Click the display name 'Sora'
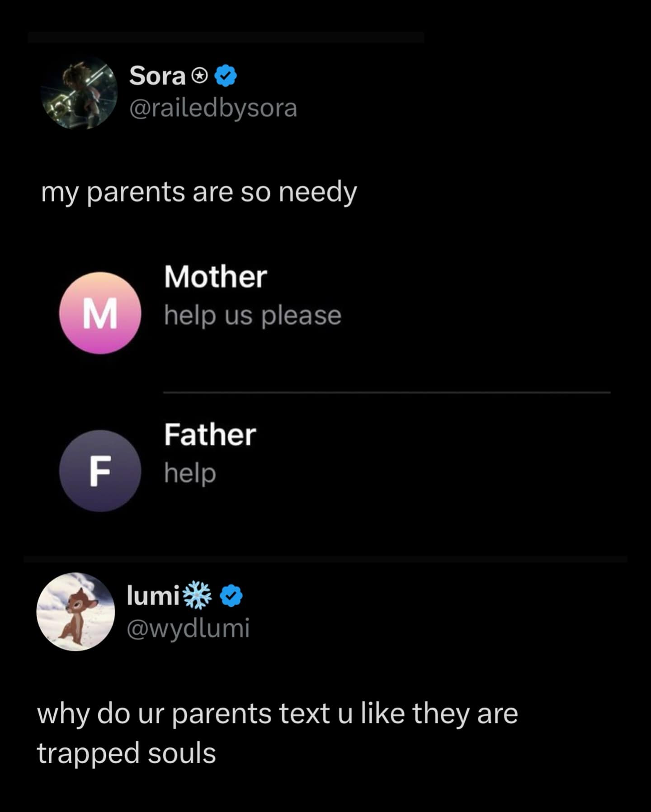The height and width of the screenshot is (812, 651). 156,76
